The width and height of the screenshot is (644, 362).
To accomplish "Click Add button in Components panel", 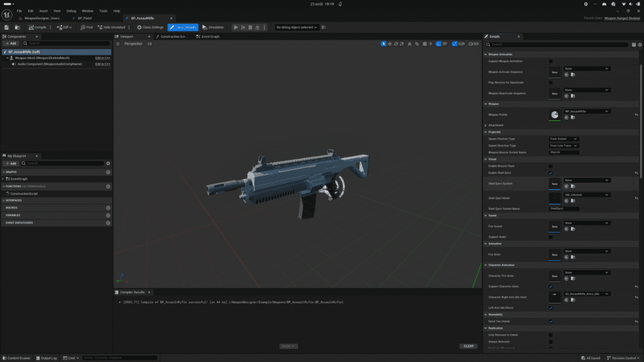I will coord(11,43).
